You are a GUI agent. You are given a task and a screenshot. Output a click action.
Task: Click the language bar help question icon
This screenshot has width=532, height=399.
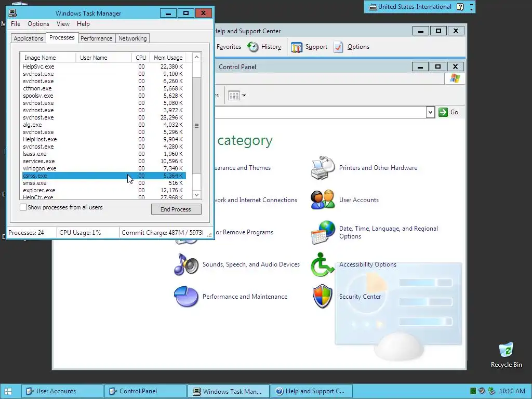(x=460, y=7)
